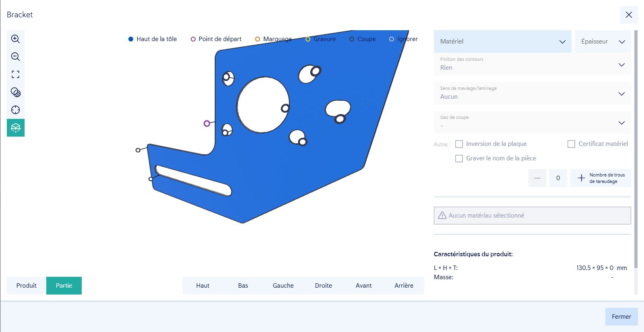Click the plus icon to add tapping hole
The image size is (644, 332).
pos(581,178)
